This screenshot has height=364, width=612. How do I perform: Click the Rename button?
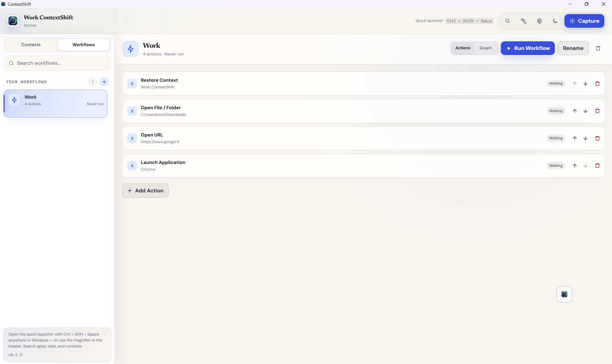[x=573, y=48]
